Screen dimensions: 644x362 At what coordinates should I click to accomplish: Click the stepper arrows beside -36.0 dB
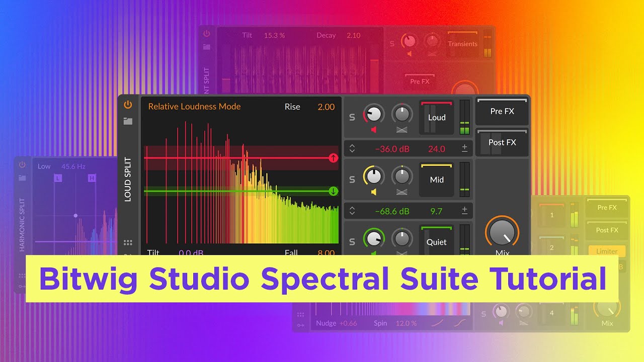tap(352, 149)
